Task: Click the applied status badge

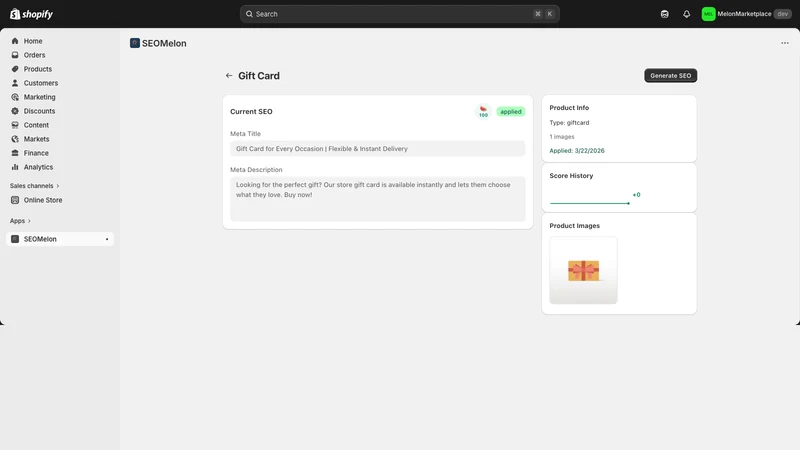Action: (511, 112)
